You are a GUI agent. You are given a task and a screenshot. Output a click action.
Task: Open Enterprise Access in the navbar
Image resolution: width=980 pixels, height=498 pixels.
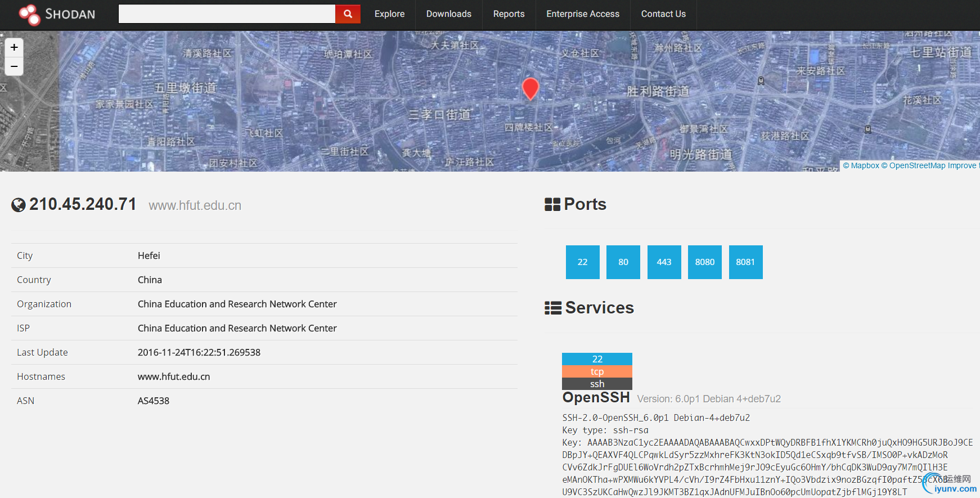click(x=583, y=14)
